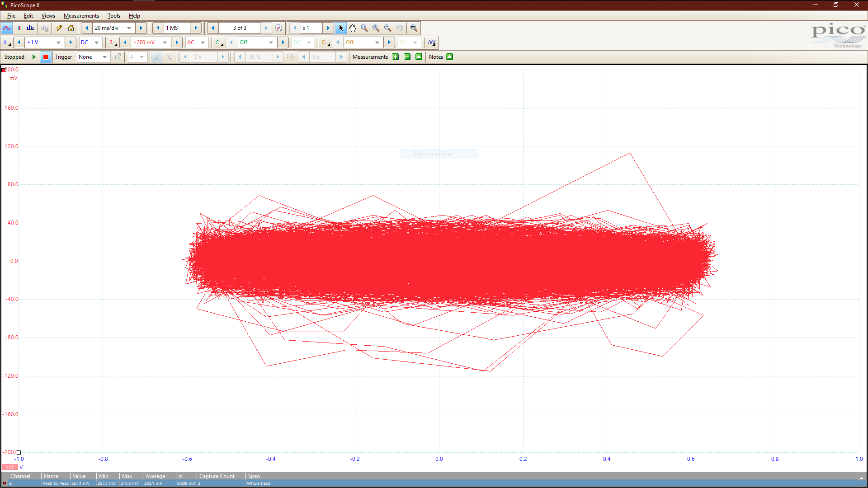The height and width of the screenshot is (488, 868).
Task: Open the Tools menu
Action: pos(113,16)
